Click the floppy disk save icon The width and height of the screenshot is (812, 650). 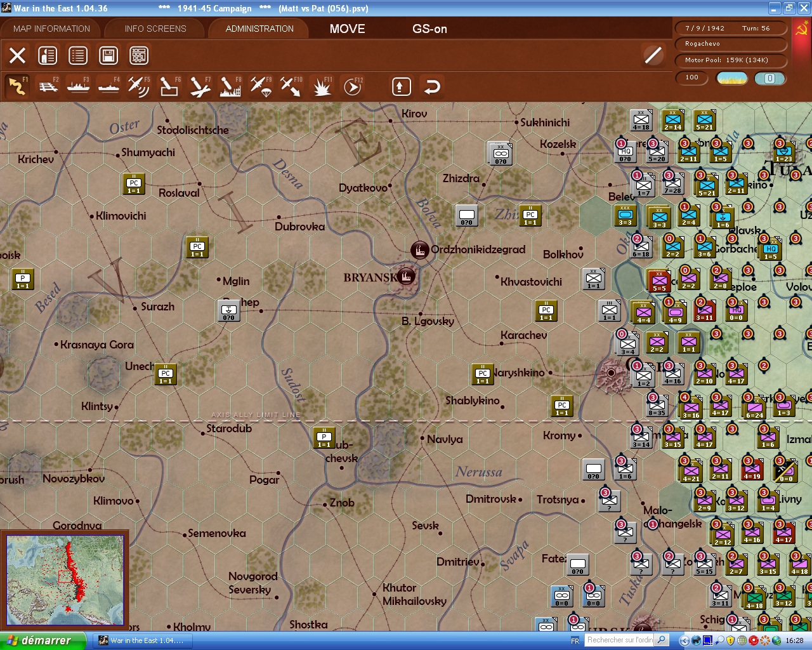pyautogui.click(x=108, y=55)
